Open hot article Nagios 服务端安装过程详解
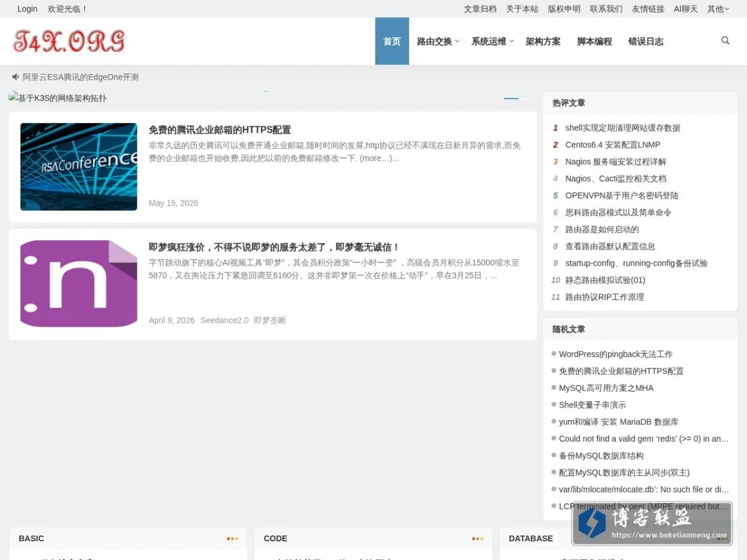Screen dimensions: 747x560 point(616,162)
